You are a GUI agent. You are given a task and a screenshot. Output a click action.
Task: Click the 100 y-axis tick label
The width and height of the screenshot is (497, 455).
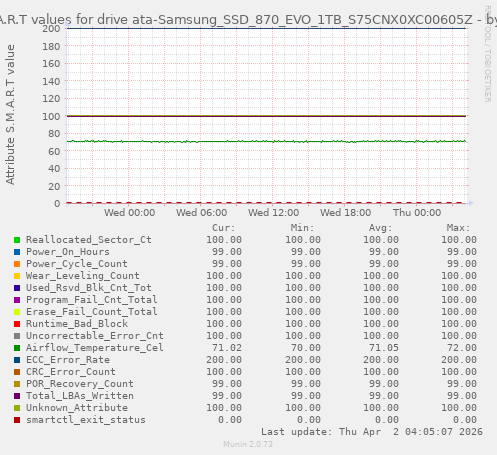click(x=51, y=116)
